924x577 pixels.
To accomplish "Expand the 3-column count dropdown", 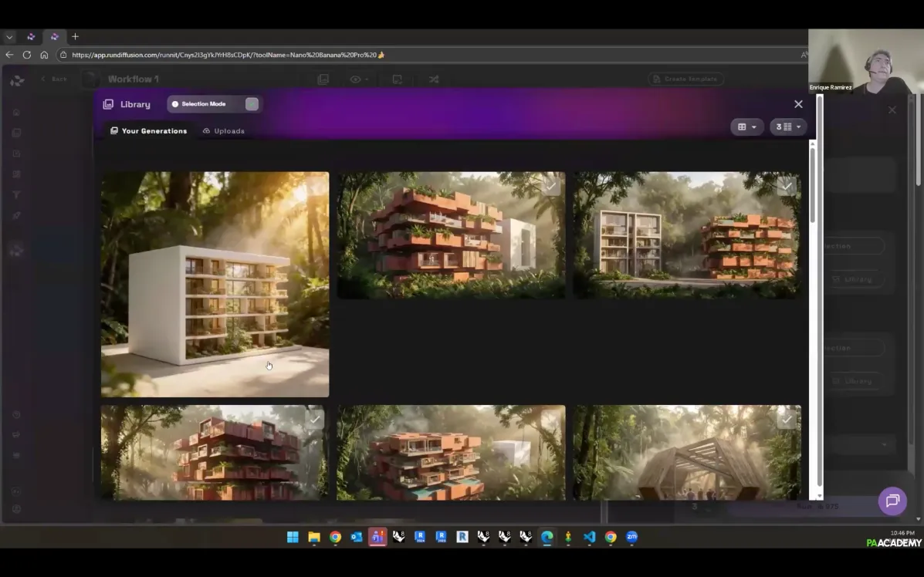I will [x=788, y=127].
